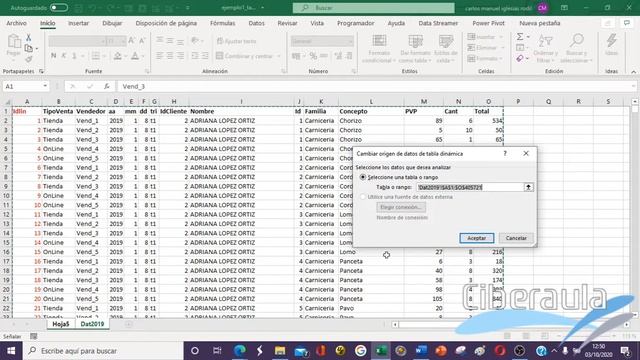Screen dimensions: 640x360
Task: Click the Cancelar button in the dialog
Action: pos(516,238)
